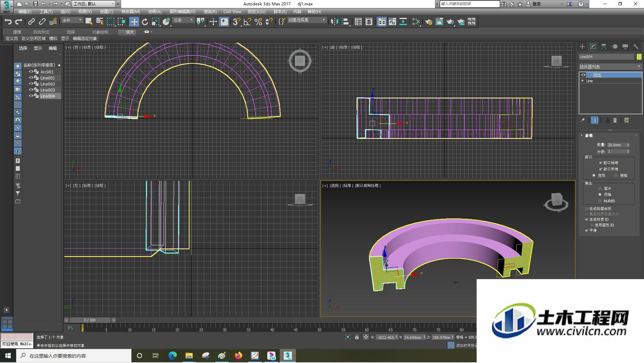This screenshot has height=363, width=644.
Task: Toggle eye icon of the 挤出 modifier
Action: [x=583, y=75]
